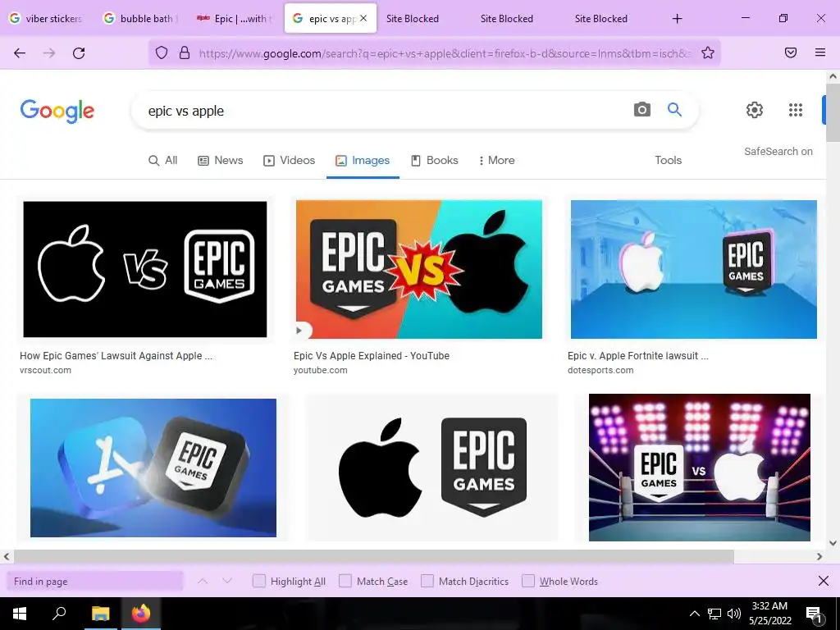Open volume control in tray
Image resolution: width=840 pixels, height=630 pixels.
coord(734,614)
